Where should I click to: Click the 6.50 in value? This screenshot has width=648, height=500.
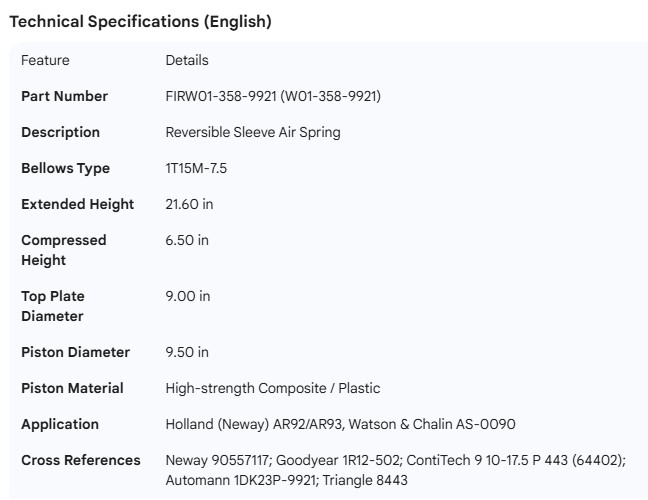(x=187, y=240)
